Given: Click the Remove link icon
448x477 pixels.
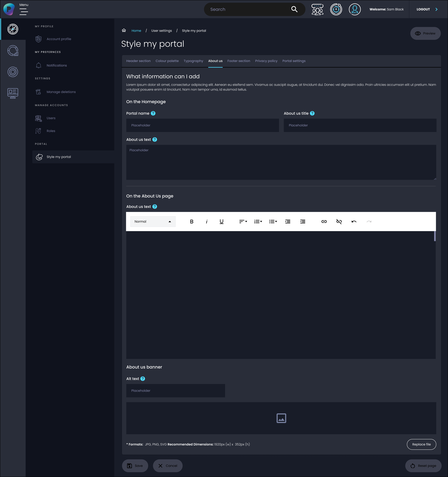Looking at the screenshot, I should click(x=339, y=222).
